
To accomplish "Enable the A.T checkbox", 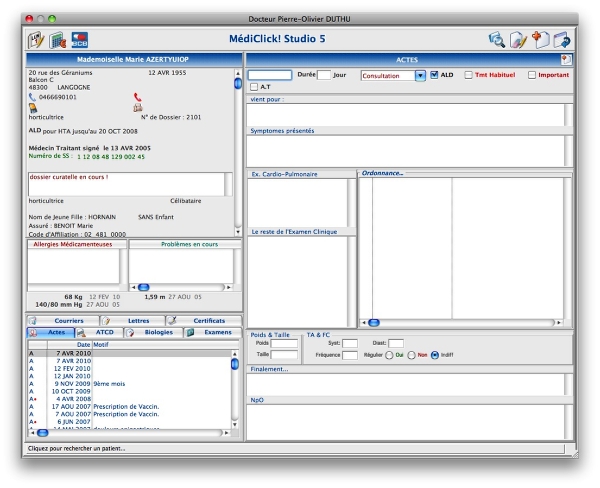I will [254, 87].
